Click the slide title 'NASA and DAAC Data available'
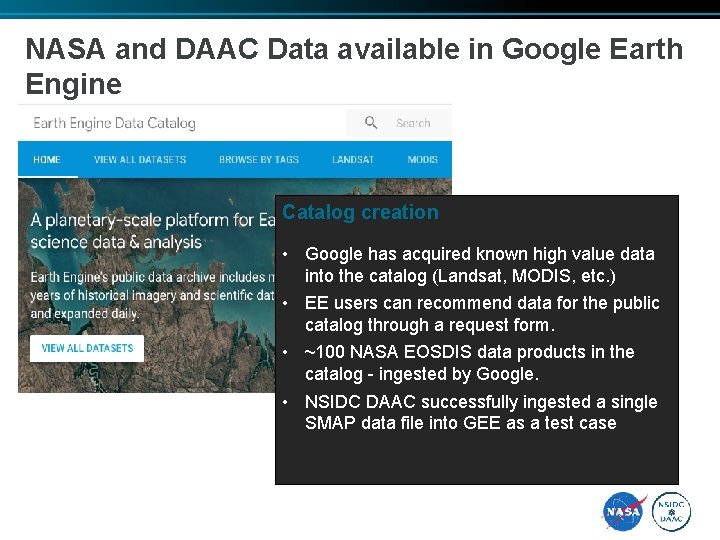This screenshot has width=720, height=540. [354, 66]
